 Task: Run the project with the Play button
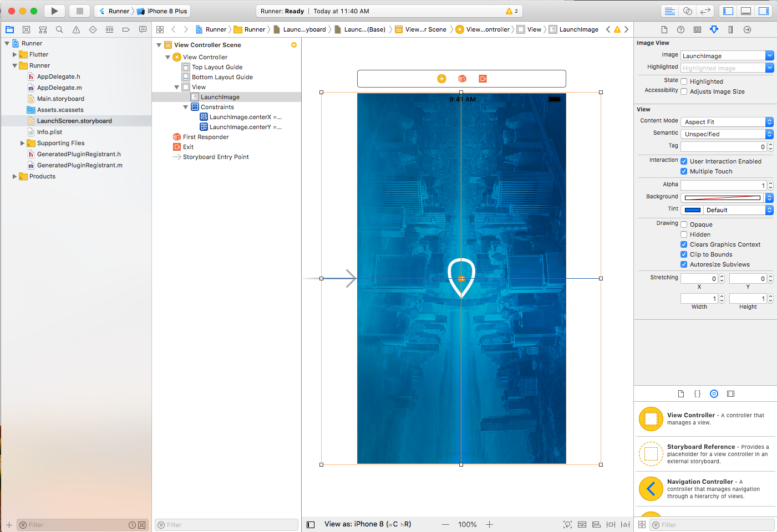[x=54, y=11]
